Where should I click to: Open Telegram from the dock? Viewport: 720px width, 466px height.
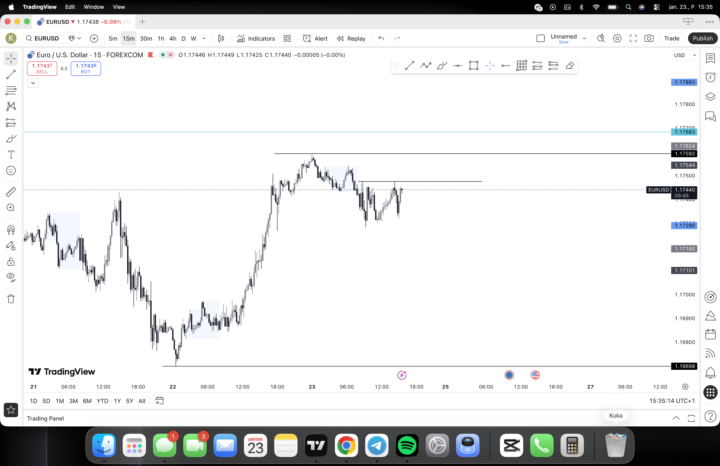coord(377,445)
